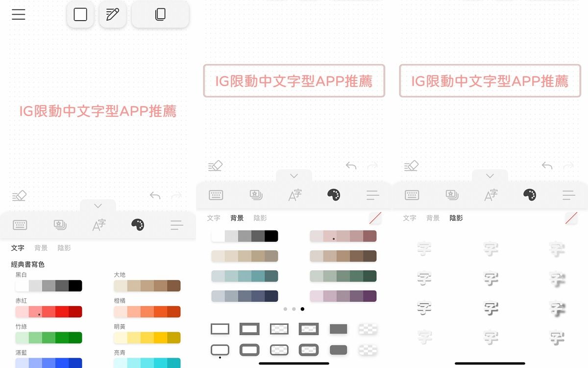Tap alignment lines icon above shadow 字 samples

(569, 195)
